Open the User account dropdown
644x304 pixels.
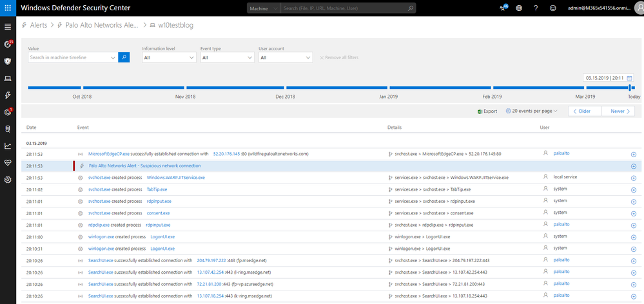pos(286,57)
